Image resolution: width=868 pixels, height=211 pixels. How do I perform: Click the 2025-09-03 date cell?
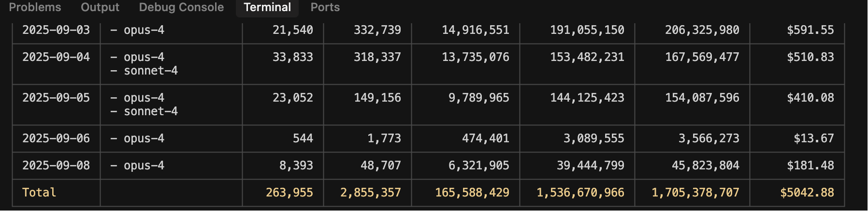point(56,30)
